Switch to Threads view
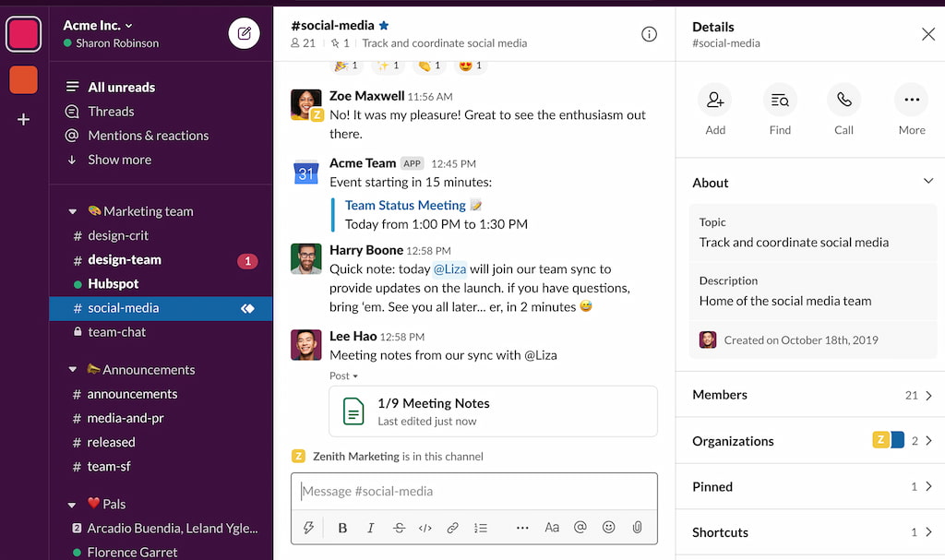The width and height of the screenshot is (945, 560). point(111,111)
